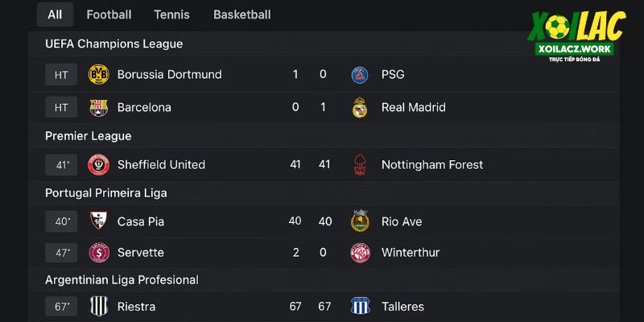Click the Rio Ave club badge
The width and height of the screenshot is (644, 322).
[360, 221]
